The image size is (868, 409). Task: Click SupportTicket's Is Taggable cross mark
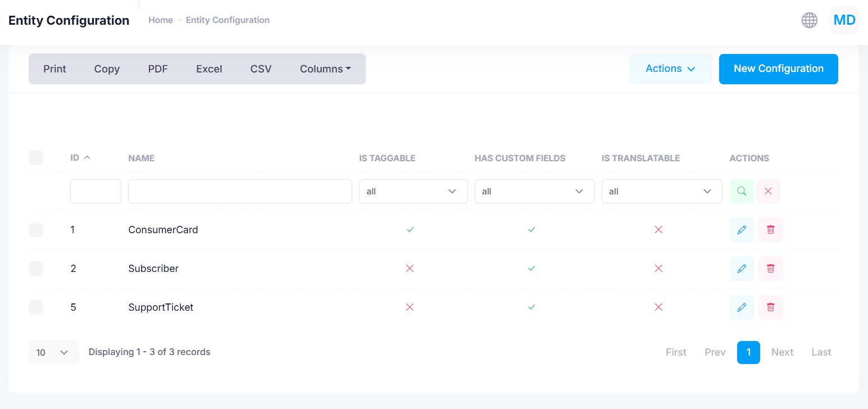coord(410,307)
